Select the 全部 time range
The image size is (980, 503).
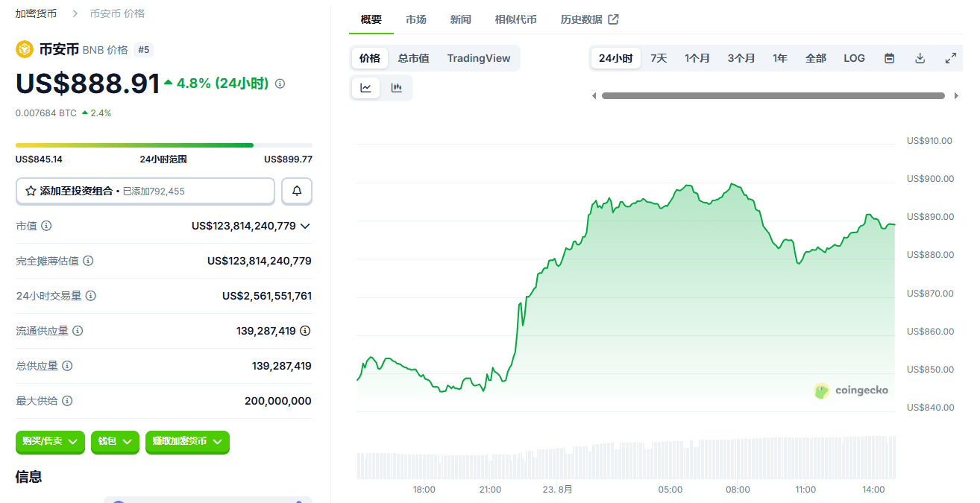pos(816,58)
